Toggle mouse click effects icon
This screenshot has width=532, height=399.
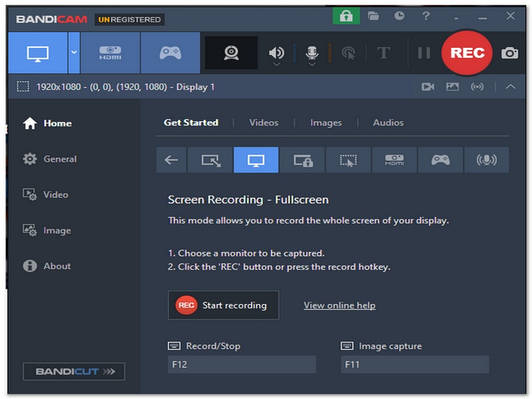coord(348,53)
